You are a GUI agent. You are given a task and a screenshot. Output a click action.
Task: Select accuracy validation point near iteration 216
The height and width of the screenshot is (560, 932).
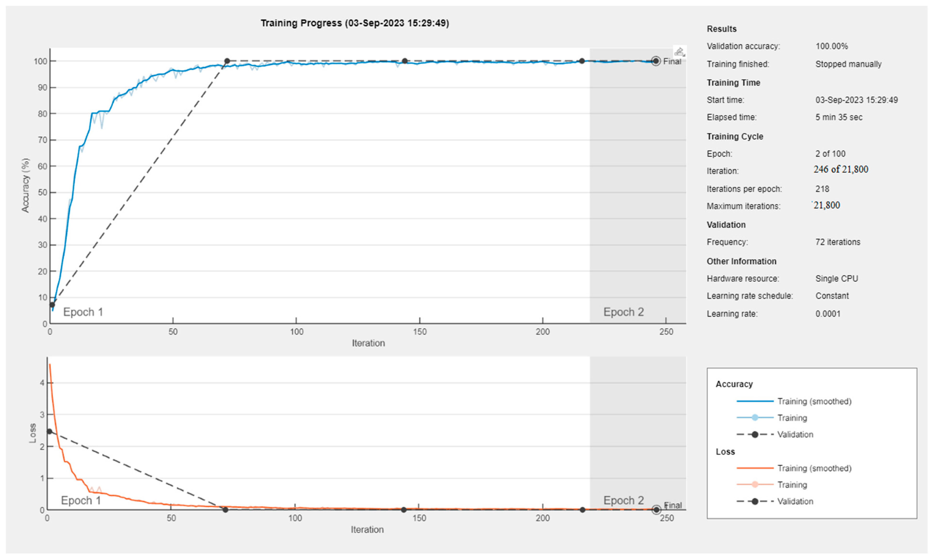[x=582, y=61]
